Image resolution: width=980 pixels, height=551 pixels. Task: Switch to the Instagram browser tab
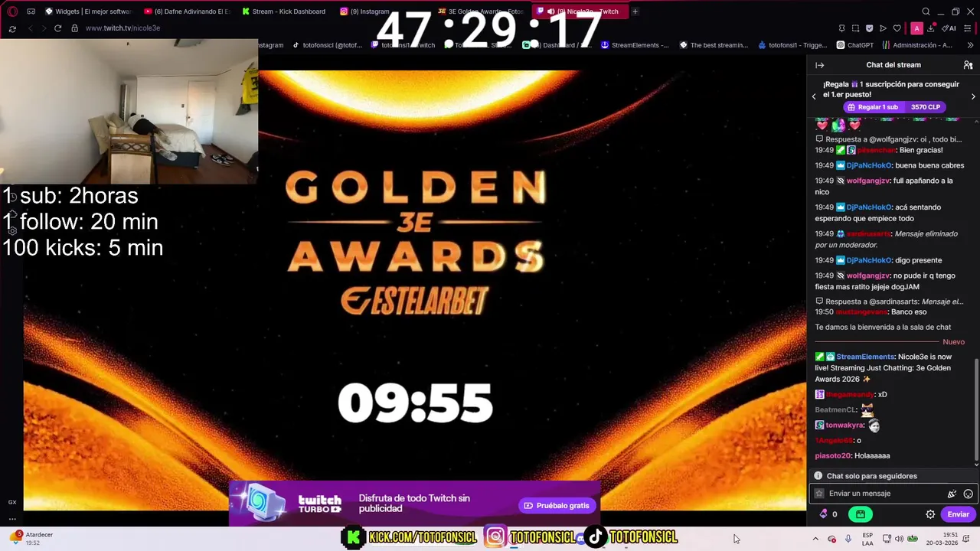coord(365,11)
